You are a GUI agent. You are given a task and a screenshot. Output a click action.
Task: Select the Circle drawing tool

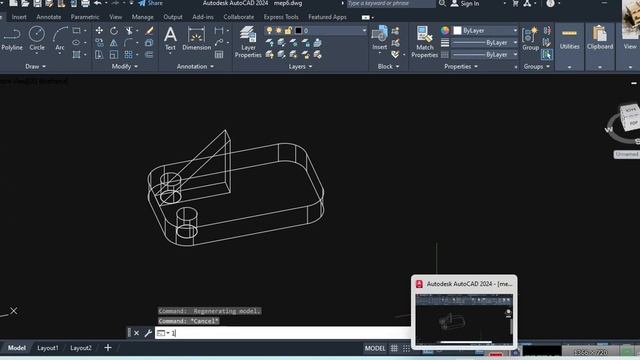pyautogui.click(x=37, y=38)
